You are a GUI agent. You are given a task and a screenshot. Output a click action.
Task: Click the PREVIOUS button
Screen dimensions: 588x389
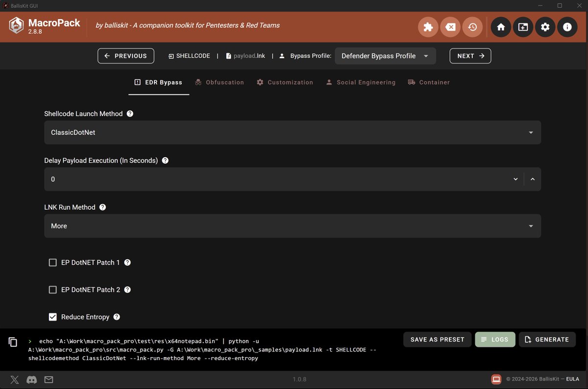point(126,56)
